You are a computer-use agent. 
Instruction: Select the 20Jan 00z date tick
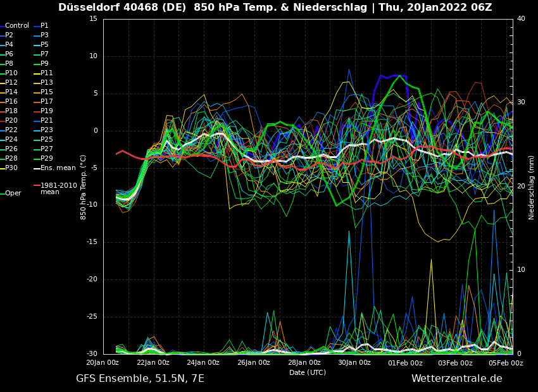(x=103, y=363)
